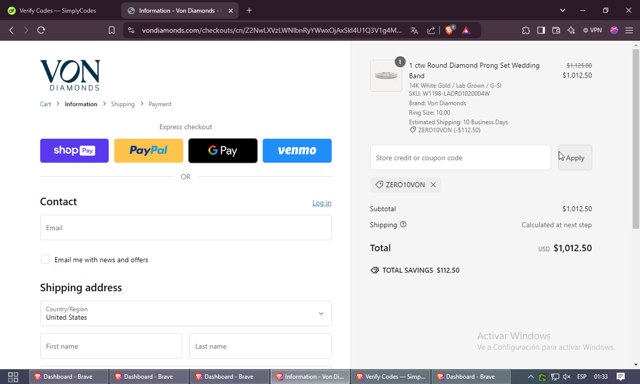The image size is (640, 384).
Task: Click the taskbar clock 01:33
Action: 600,377
